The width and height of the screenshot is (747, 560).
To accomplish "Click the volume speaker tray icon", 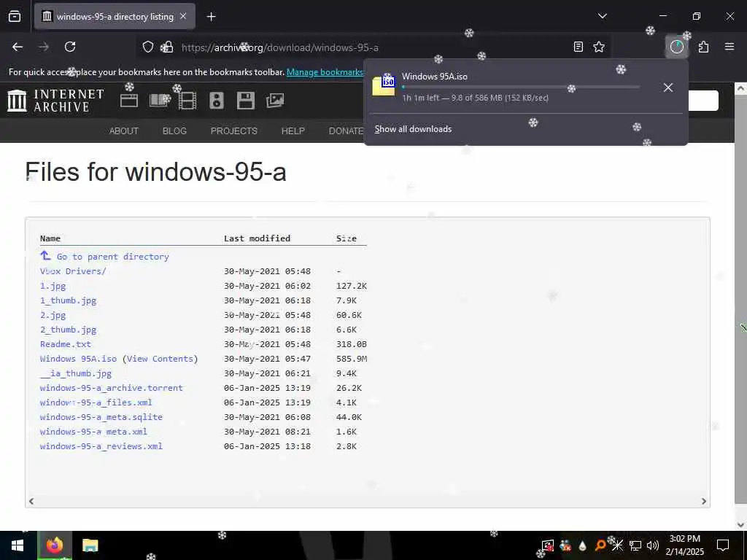I will 653,545.
